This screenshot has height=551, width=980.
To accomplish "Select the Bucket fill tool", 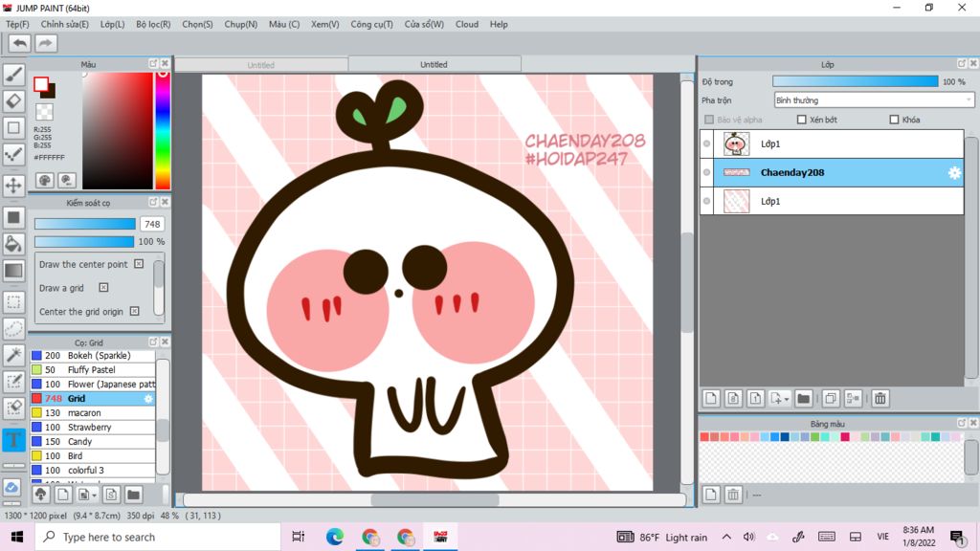I will click(13, 244).
